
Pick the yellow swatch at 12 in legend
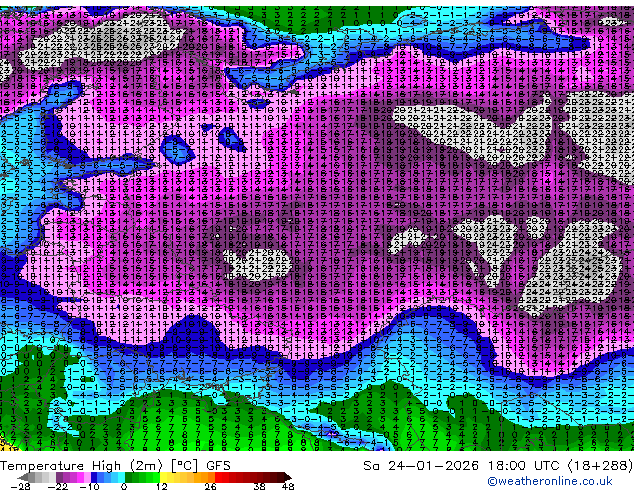tap(163, 477)
